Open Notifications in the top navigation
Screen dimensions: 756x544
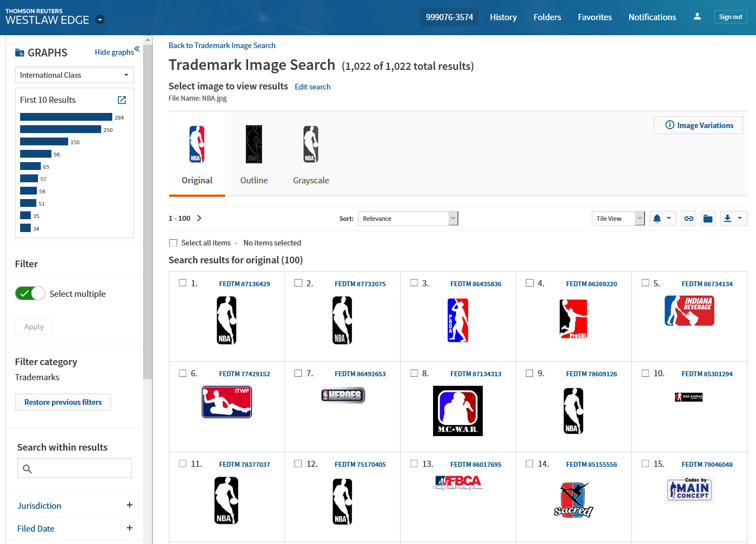click(x=652, y=17)
